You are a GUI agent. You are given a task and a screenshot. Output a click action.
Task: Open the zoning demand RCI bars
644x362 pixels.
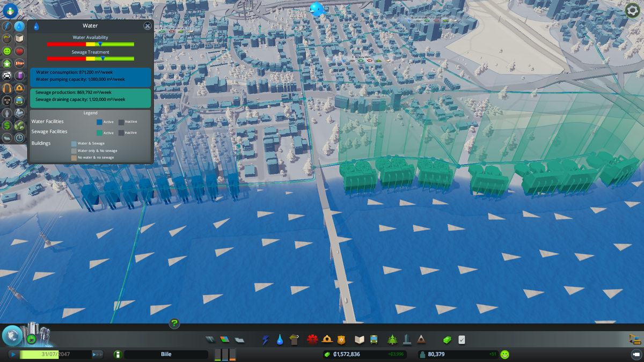pos(225,354)
